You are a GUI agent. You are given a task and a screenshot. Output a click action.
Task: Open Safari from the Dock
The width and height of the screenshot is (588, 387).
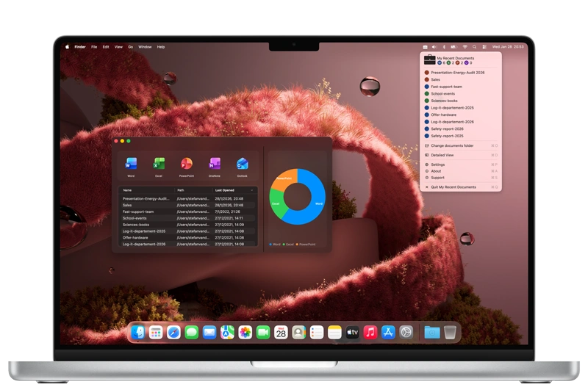(x=173, y=333)
